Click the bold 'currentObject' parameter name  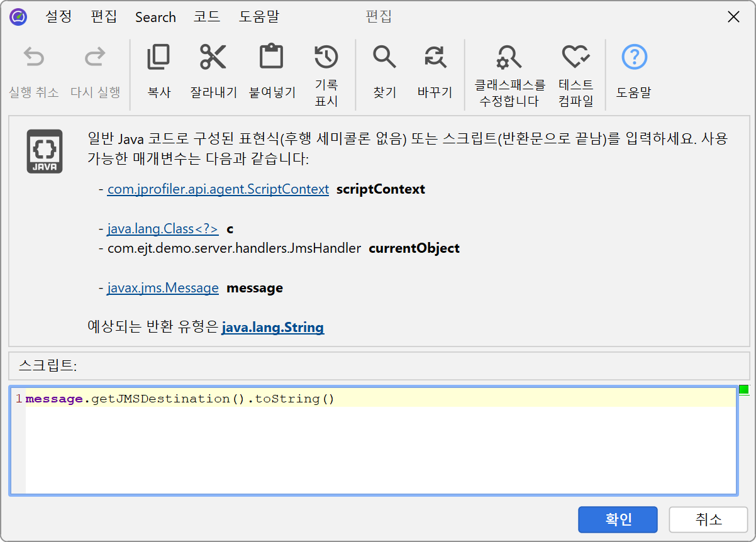414,248
